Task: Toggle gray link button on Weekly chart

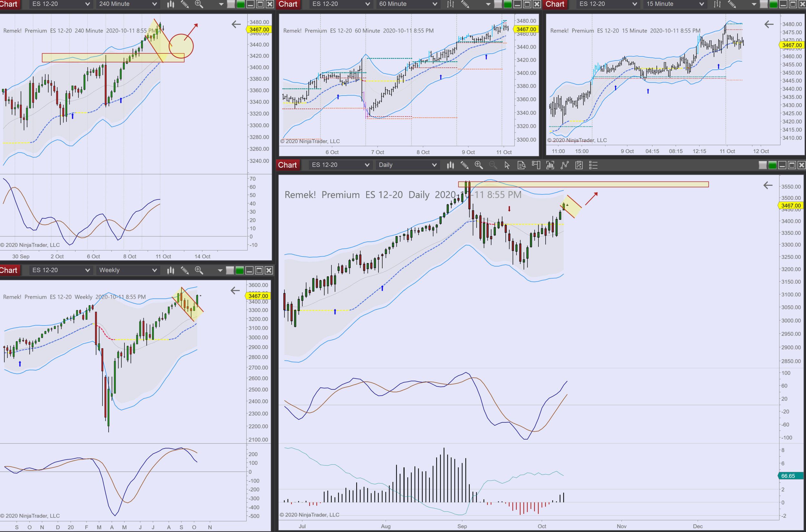Action: point(230,271)
